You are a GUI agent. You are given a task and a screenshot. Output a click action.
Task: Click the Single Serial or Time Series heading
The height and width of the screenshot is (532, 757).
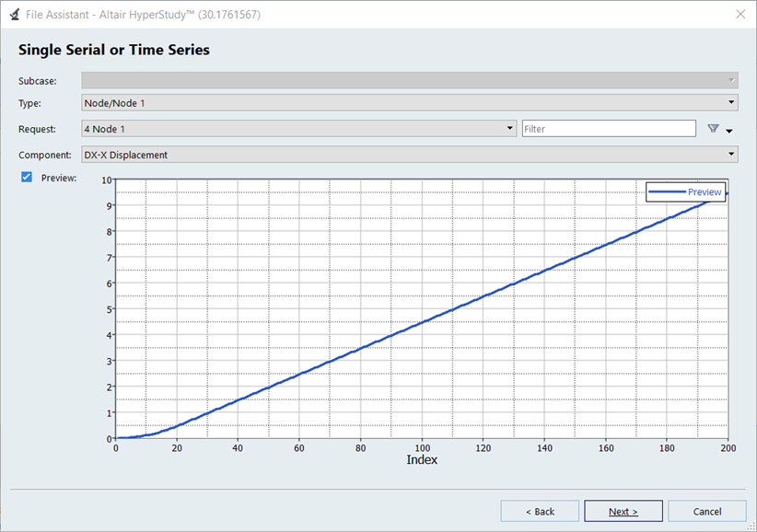(114, 50)
